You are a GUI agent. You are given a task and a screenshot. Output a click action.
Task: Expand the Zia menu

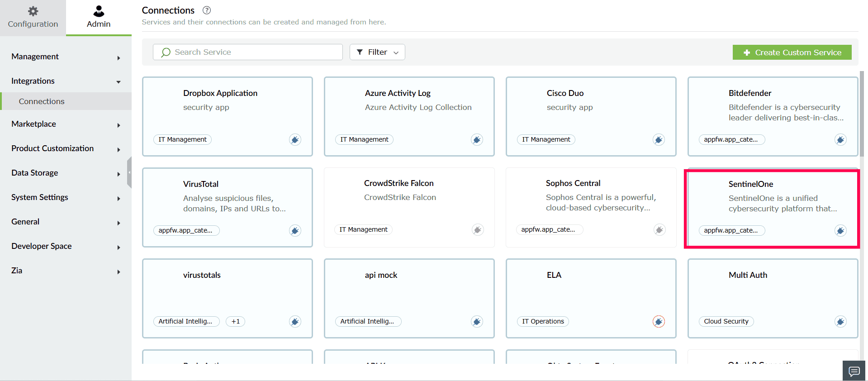click(x=66, y=271)
